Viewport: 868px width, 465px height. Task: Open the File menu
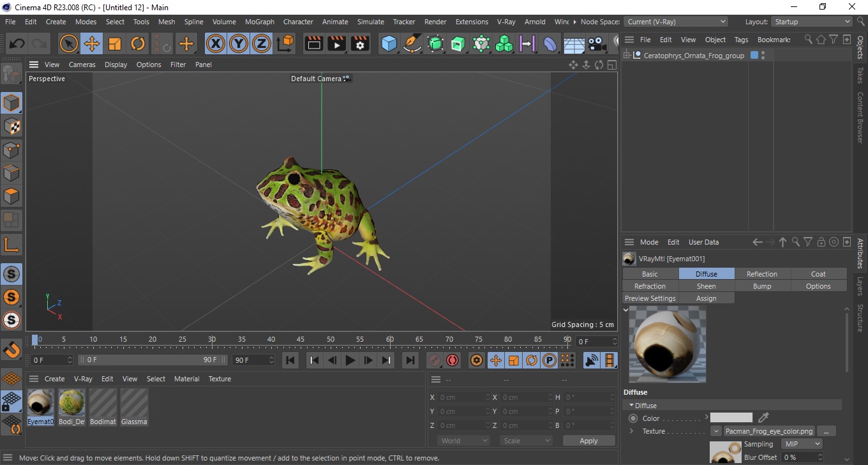[10, 22]
